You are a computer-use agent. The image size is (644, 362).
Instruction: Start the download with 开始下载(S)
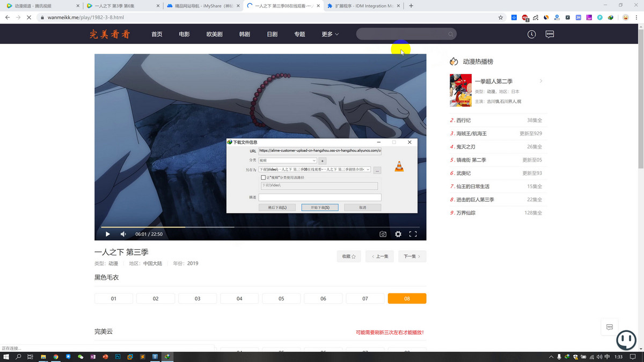320,207
